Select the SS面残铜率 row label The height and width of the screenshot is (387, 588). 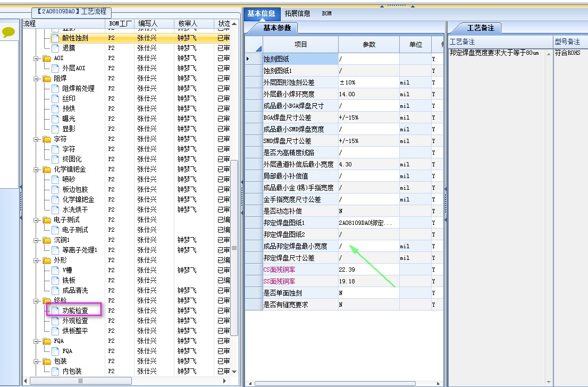pyautogui.click(x=279, y=281)
